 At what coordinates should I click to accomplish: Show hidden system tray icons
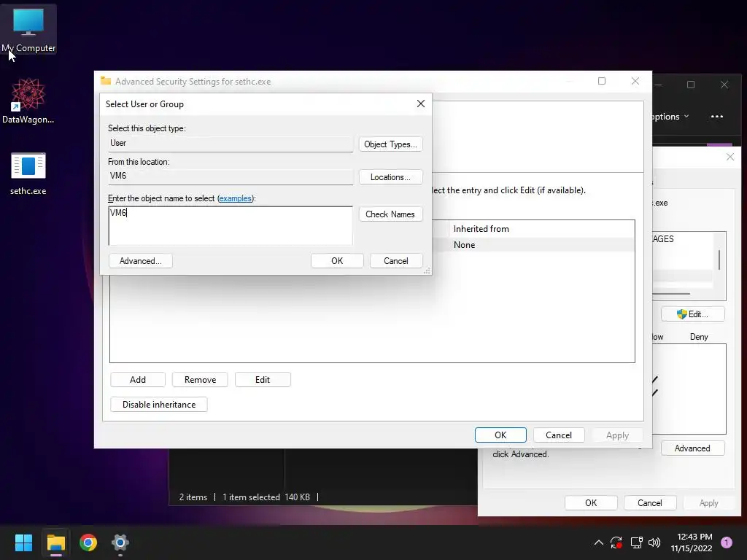point(599,542)
